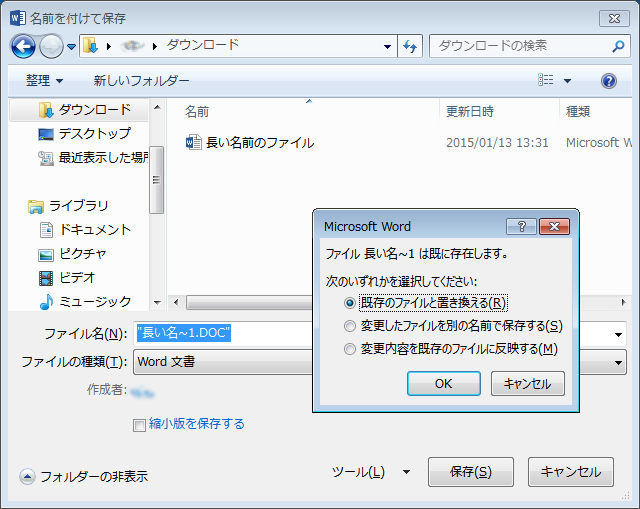
Task: Click the Word icon of 長い名前のファイル
Action: coord(193,142)
